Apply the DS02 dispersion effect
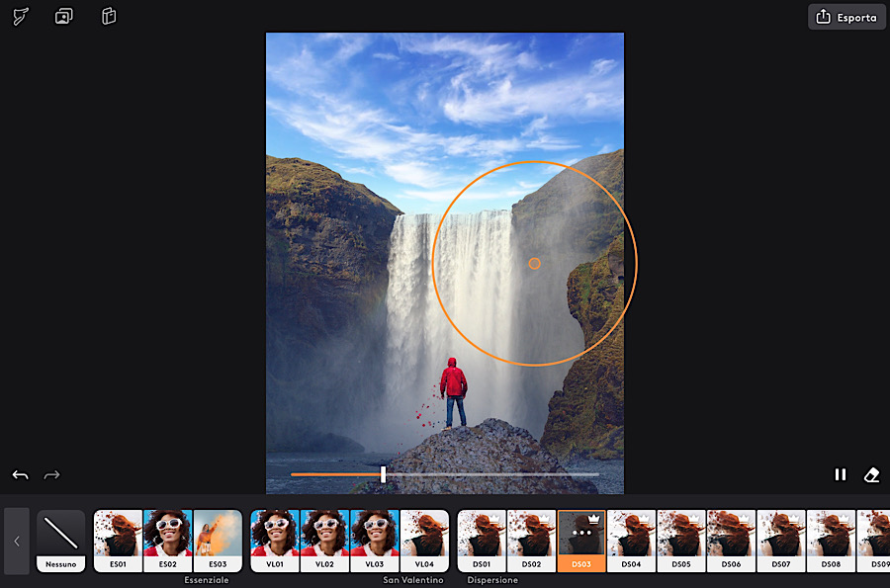890x588 pixels. (532, 541)
